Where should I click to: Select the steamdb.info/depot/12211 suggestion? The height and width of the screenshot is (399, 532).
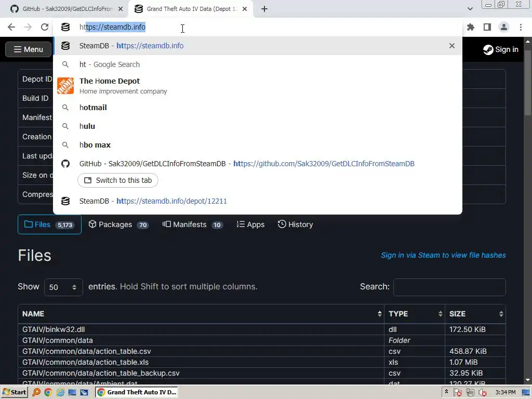pyautogui.click(x=258, y=201)
